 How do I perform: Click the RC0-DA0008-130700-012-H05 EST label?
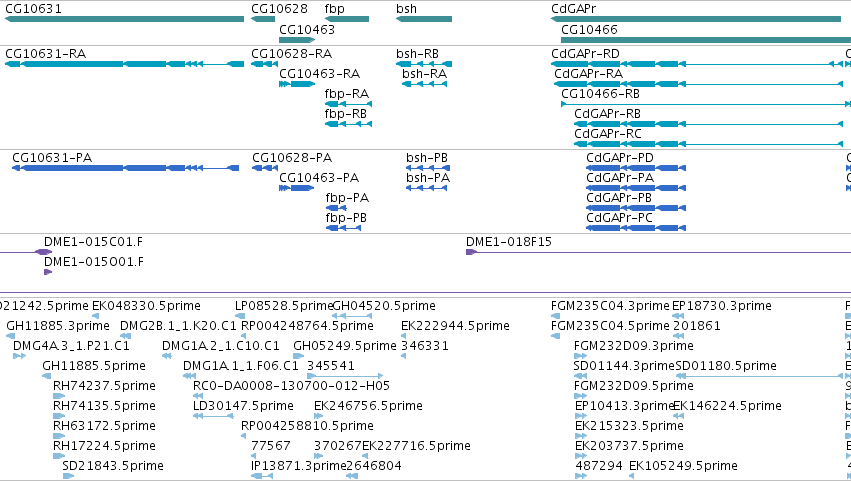pos(291,387)
